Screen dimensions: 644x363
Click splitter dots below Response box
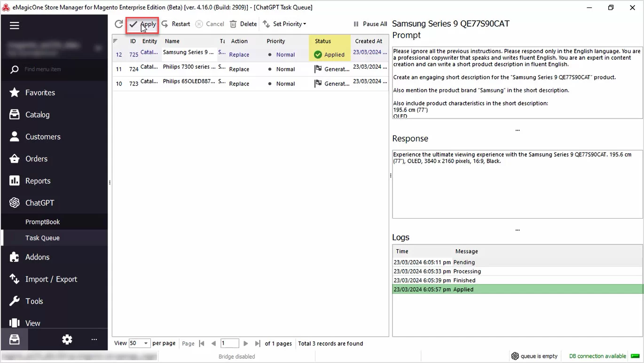pos(518,230)
